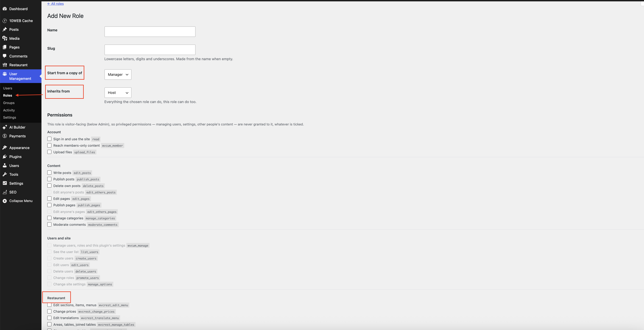The image size is (644, 330).
Task: Click the Plugins plug icon
Action: point(4,157)
